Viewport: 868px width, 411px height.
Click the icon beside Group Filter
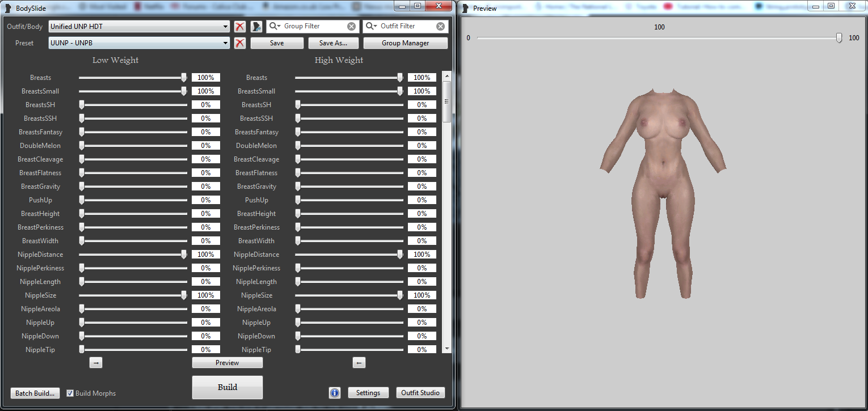[256, 27]
